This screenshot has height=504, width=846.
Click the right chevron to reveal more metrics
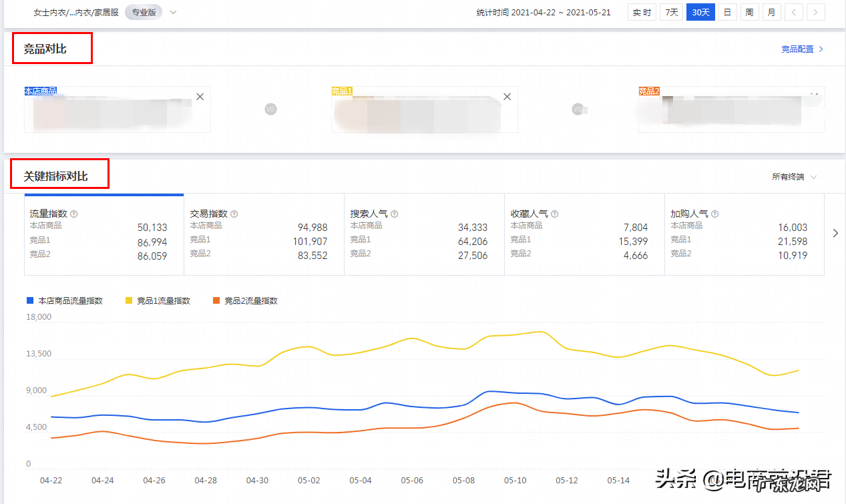point(835,233)
